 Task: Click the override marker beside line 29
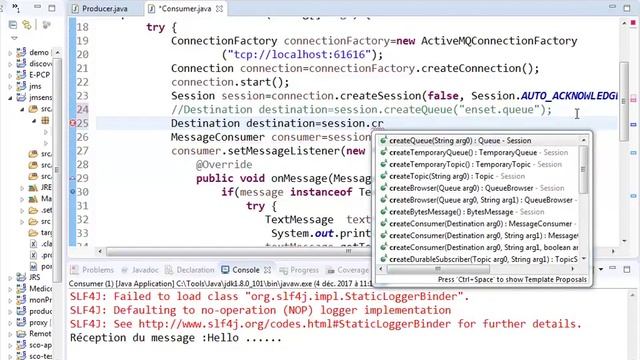coord(73,178)
